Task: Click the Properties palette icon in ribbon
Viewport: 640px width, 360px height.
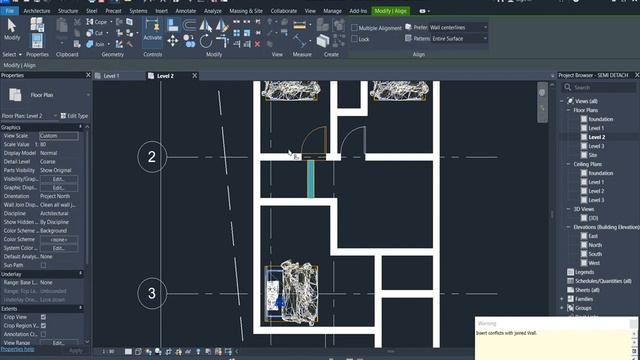Action: click(37, 41)
